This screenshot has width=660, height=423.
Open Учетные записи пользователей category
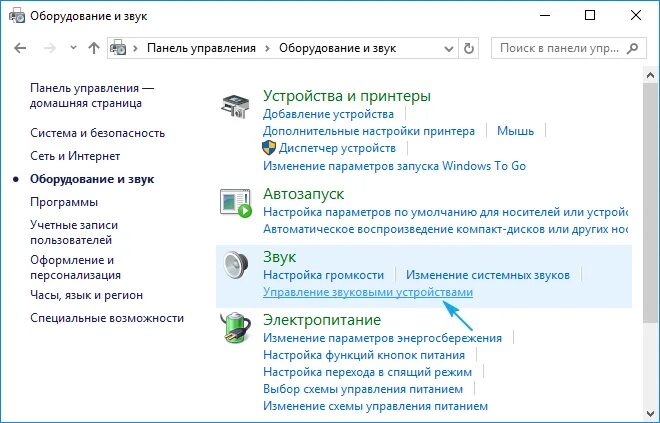point(74,232)
